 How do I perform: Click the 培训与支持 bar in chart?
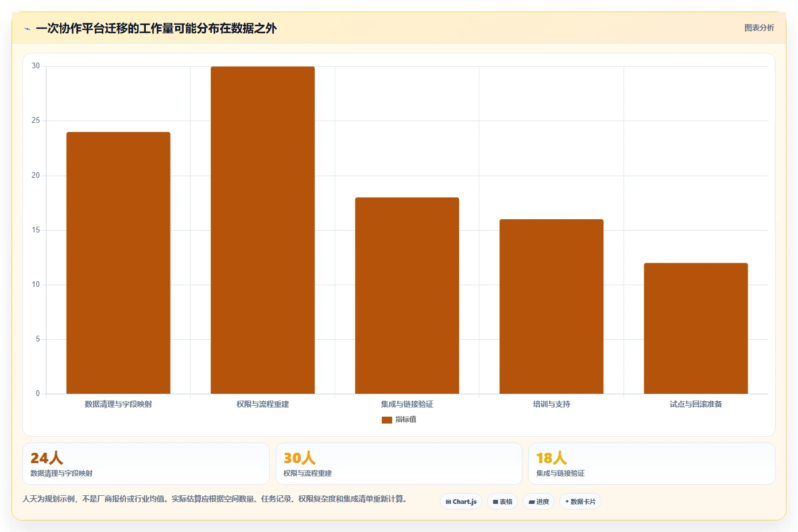[x=551, y=306]
